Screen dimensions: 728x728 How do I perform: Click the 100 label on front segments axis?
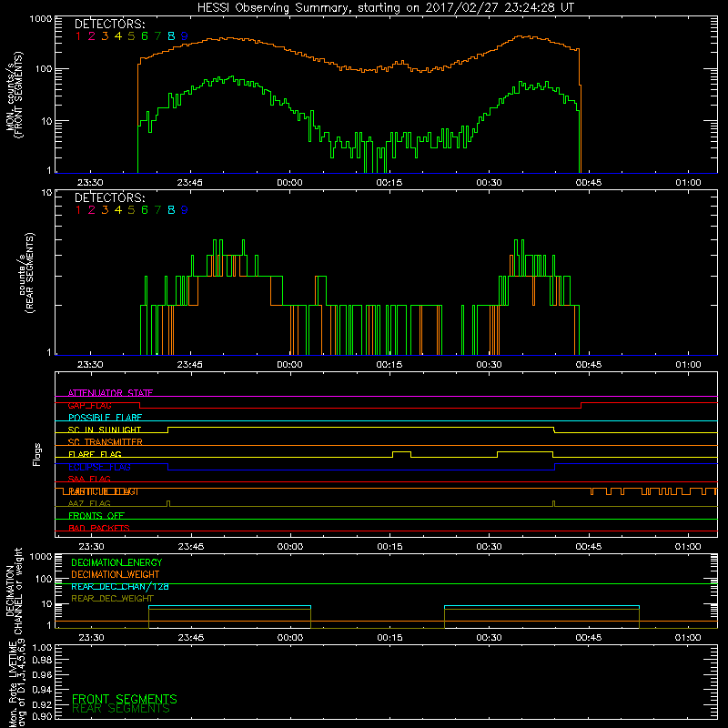pos(44,69)
